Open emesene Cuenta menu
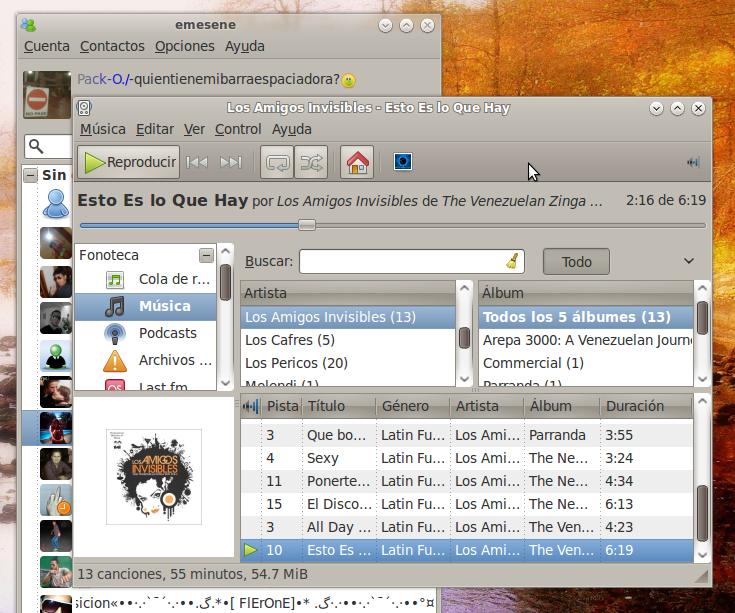The height and width of the screenshot is (613, 735). click(x=46, y=46)
